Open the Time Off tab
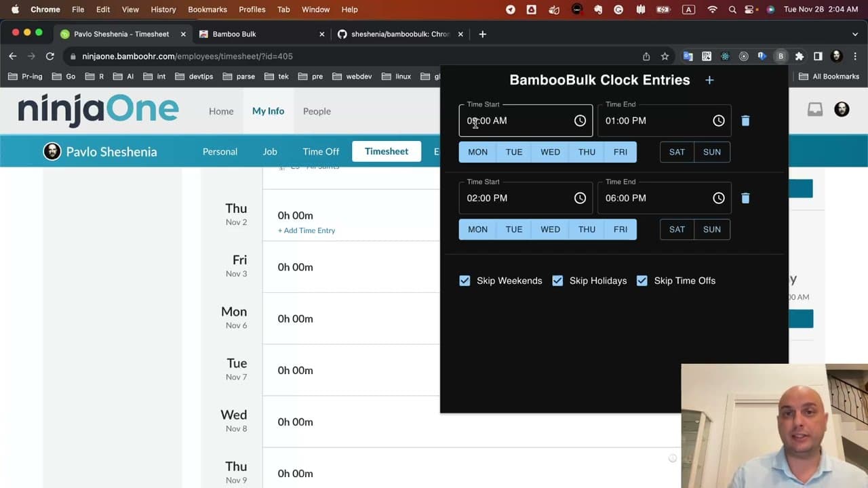The image size is (868, 488). click(321, 152)
